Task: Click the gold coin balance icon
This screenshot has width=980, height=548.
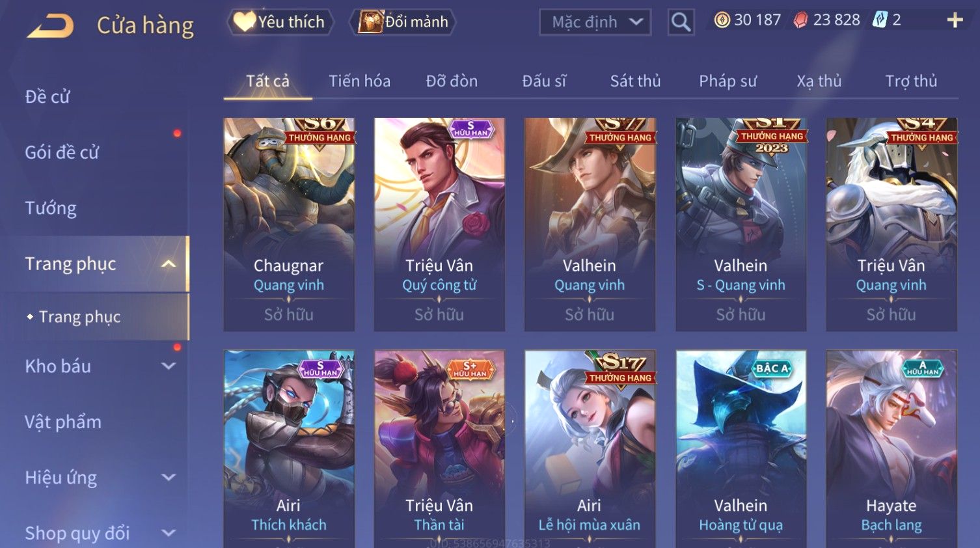Action: pyautogui.click(x=722, y=20)
